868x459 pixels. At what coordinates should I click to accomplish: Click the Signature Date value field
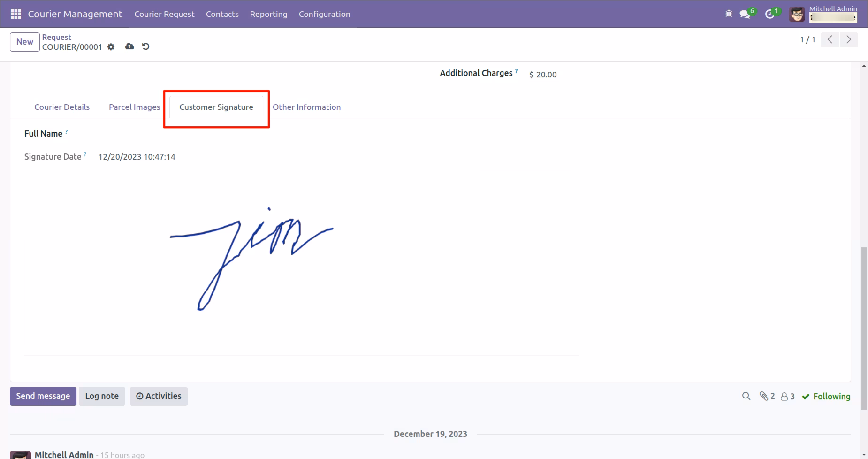coord(137,157)
